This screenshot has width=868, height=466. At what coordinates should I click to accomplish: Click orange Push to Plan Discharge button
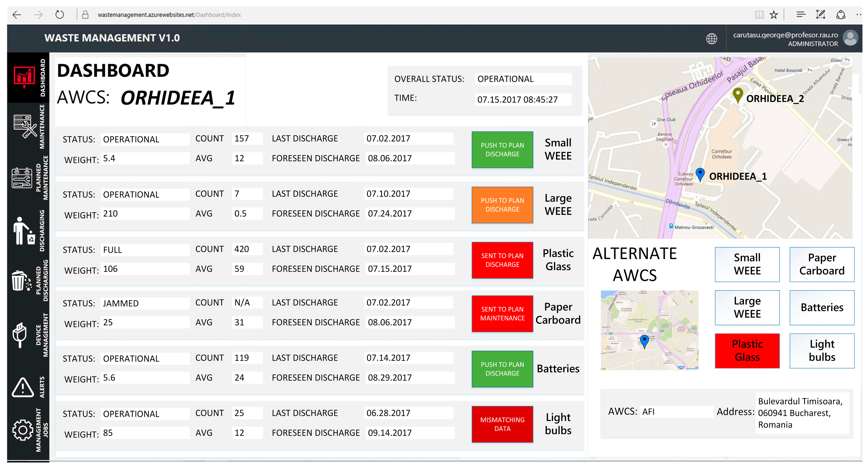[x=502, y=205]
